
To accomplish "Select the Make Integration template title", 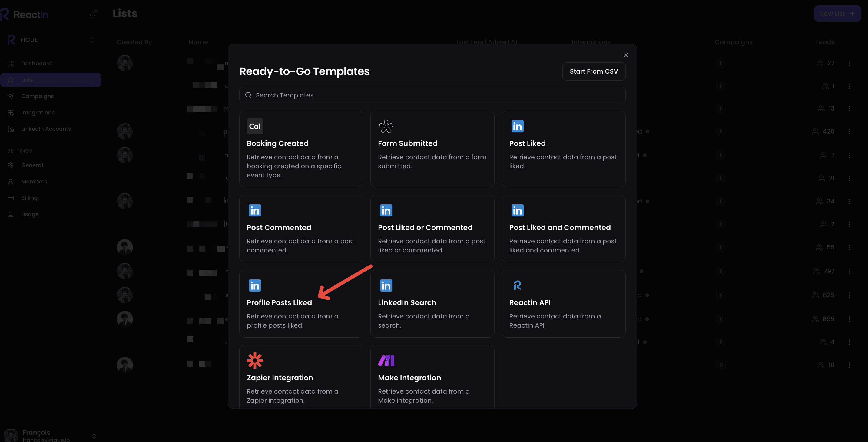I will (409, 378).
